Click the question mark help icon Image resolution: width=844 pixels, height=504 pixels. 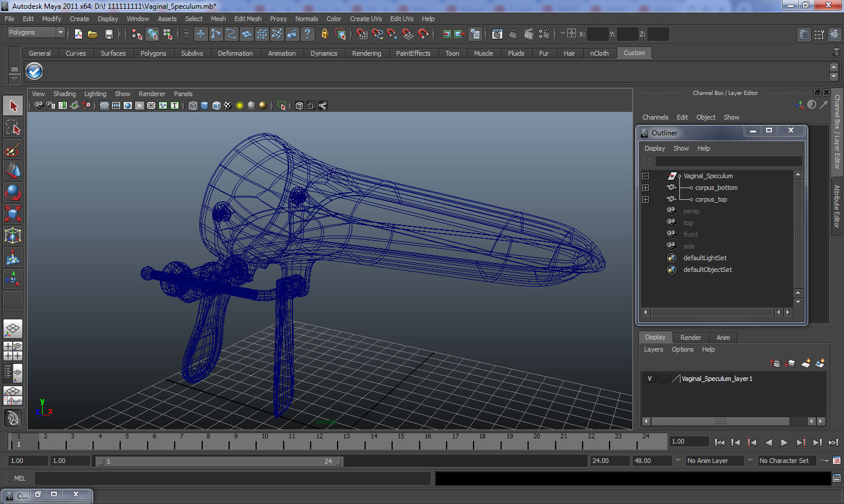pos(308,34)
